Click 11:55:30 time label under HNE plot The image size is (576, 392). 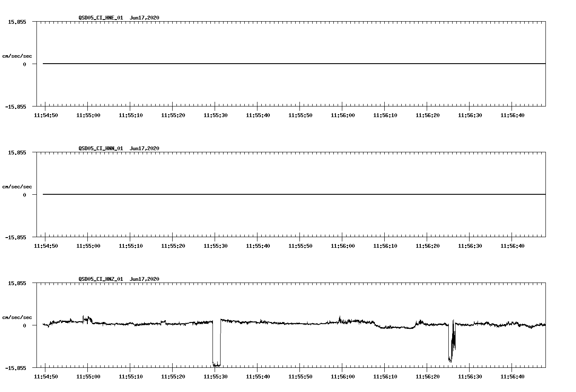click(215, 115)
